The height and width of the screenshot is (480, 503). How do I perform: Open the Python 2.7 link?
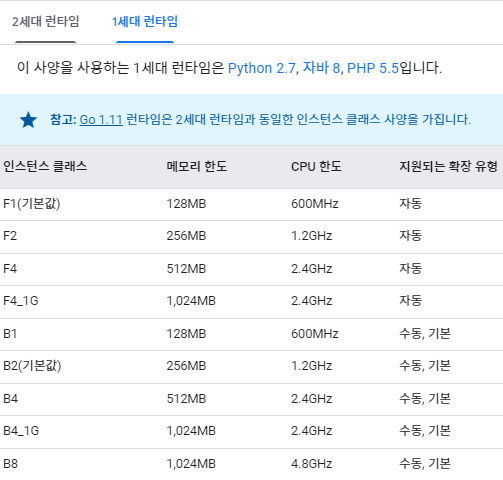[262, 68]
